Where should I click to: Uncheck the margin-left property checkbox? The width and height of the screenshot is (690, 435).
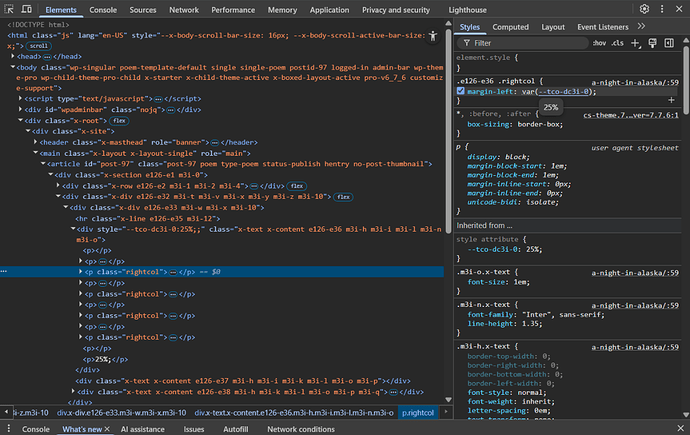coord(461,91)
